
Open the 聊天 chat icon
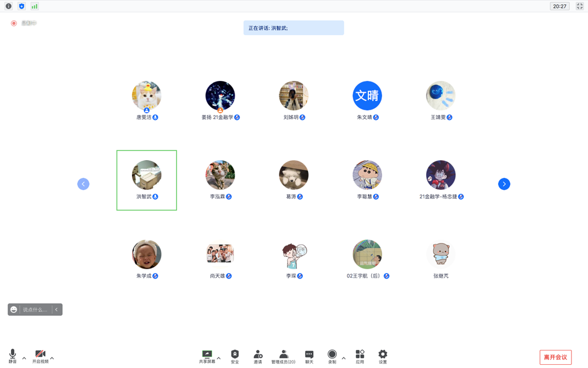point(309,356)
